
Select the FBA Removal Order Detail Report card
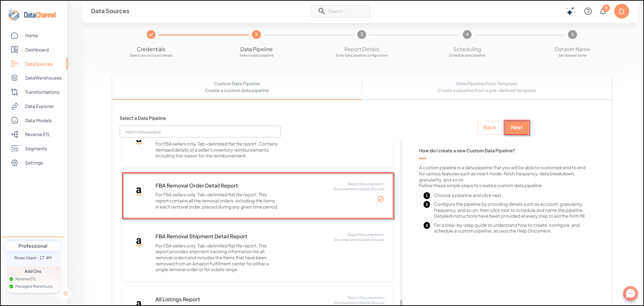(x=258, y=196)
